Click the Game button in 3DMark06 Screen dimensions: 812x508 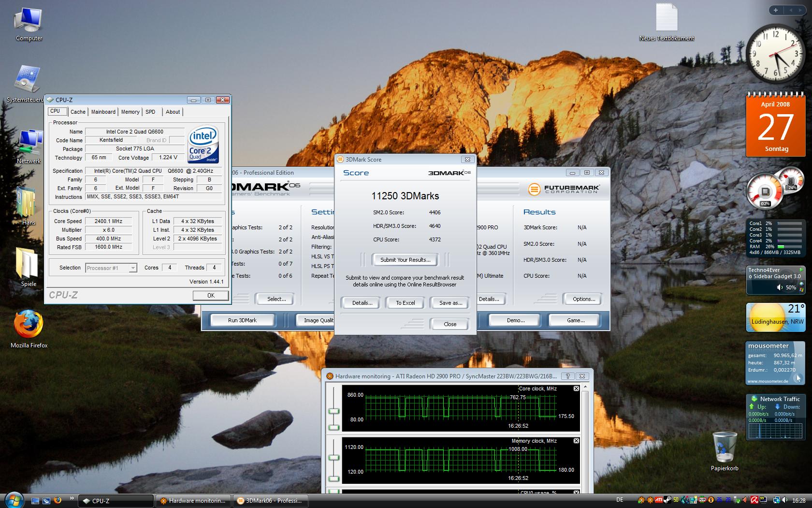575,320
